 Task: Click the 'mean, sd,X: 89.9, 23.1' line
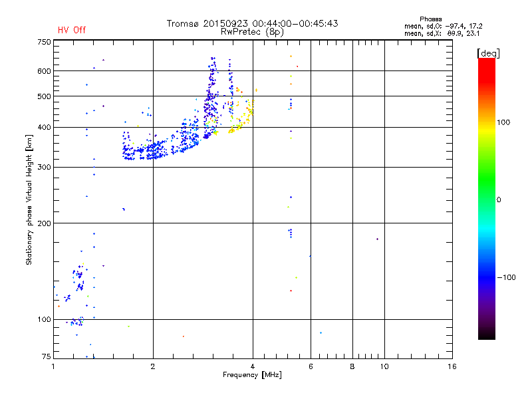coord(442,33)
